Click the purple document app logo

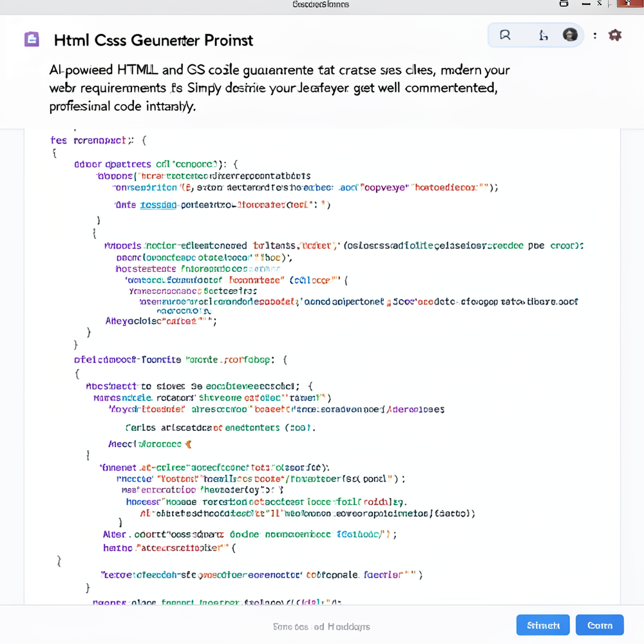tap(32, 39)
